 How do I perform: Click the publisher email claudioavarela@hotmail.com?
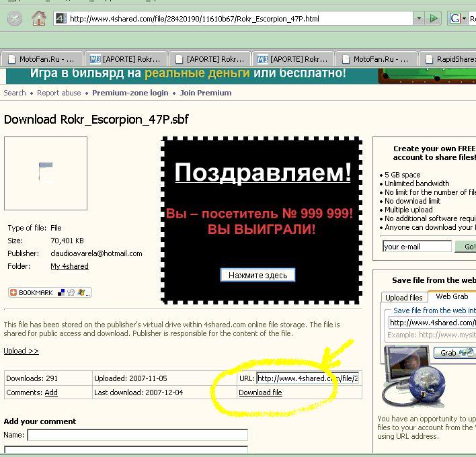click(x=96, y=253)
